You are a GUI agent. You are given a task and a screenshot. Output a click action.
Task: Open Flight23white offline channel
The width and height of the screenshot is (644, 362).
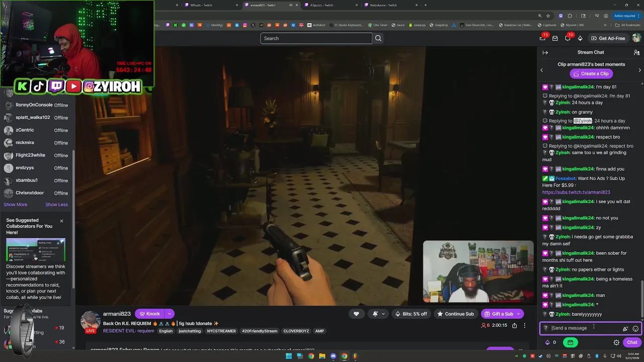tap(38, 155)
